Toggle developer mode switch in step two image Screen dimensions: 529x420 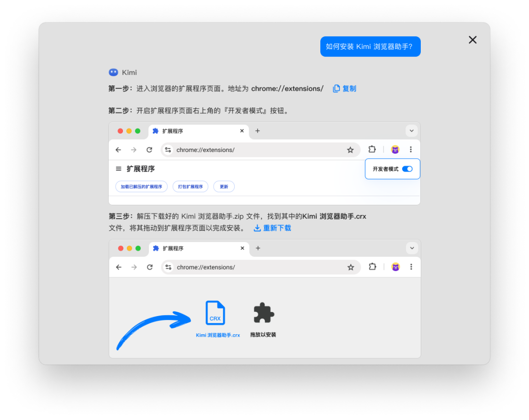coord(408,169)
